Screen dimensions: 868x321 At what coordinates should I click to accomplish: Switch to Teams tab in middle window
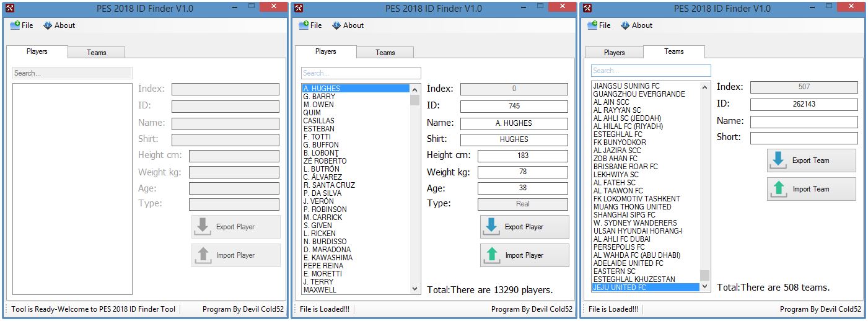click(x=385, y=53)
